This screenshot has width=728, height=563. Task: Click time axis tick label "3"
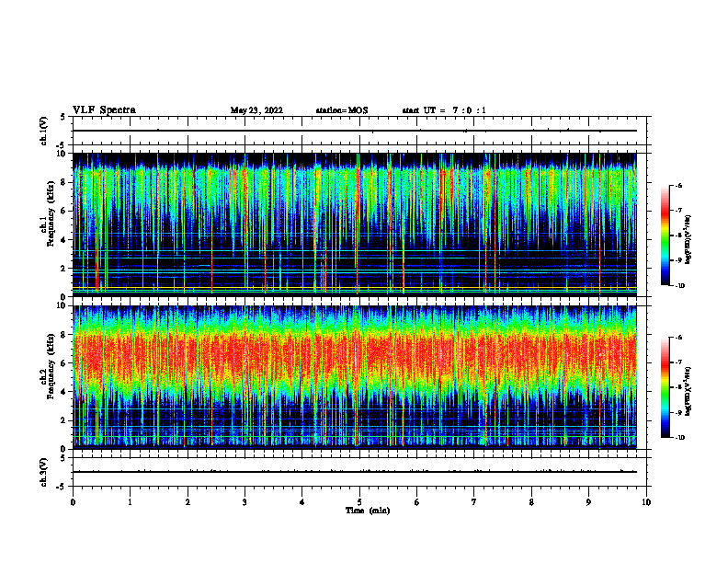pyautogui.click(x=245, y=502)
